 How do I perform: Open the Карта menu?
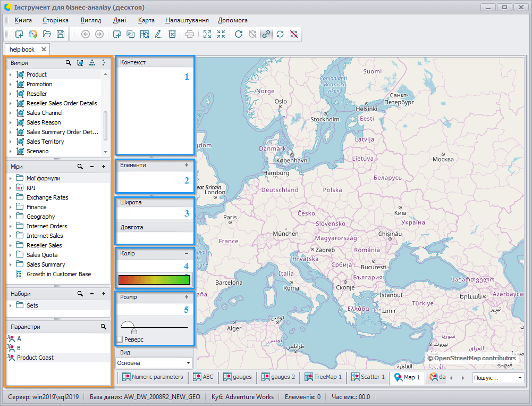[146, 20]
